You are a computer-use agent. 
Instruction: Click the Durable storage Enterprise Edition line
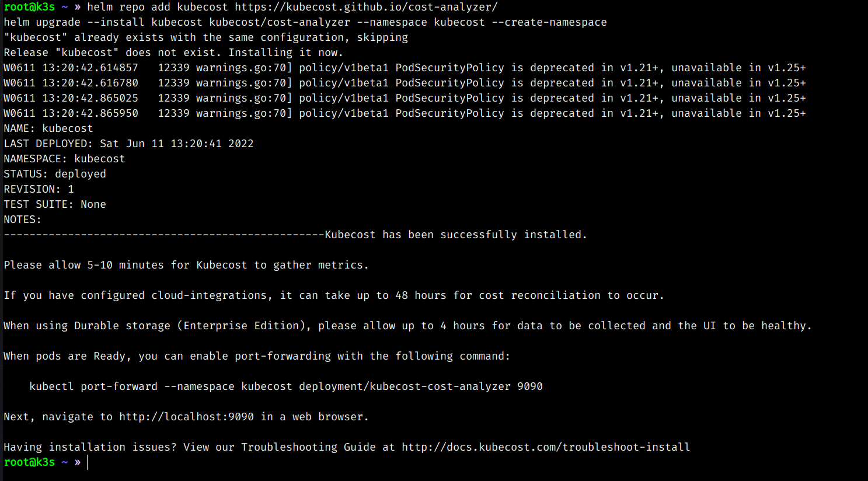click(x=408, y=326)
